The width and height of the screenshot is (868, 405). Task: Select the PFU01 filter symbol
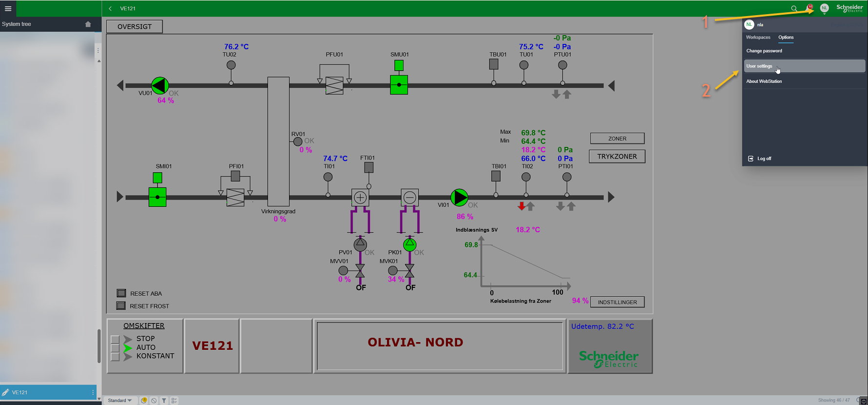click(x=334, y=85)
